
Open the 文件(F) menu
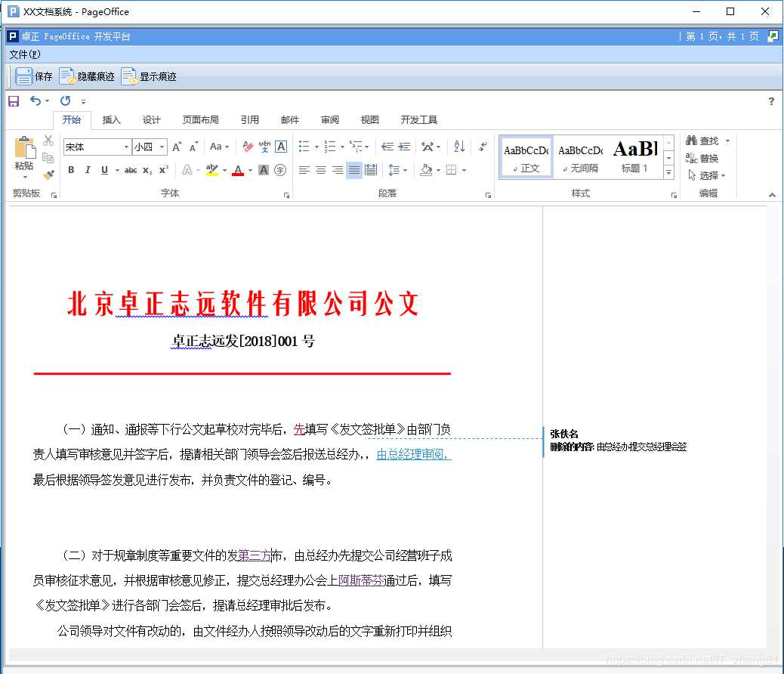click(24, 54)
